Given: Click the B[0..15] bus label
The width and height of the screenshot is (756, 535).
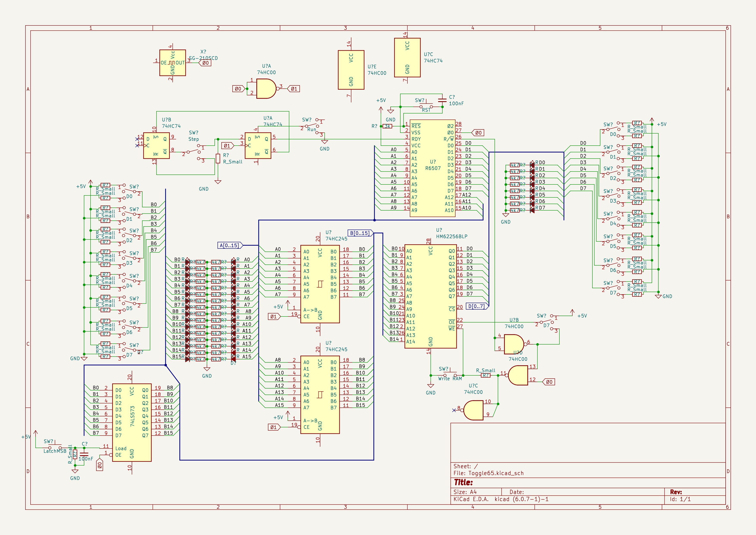Looking at the screenshot, I should pos(360,233).
